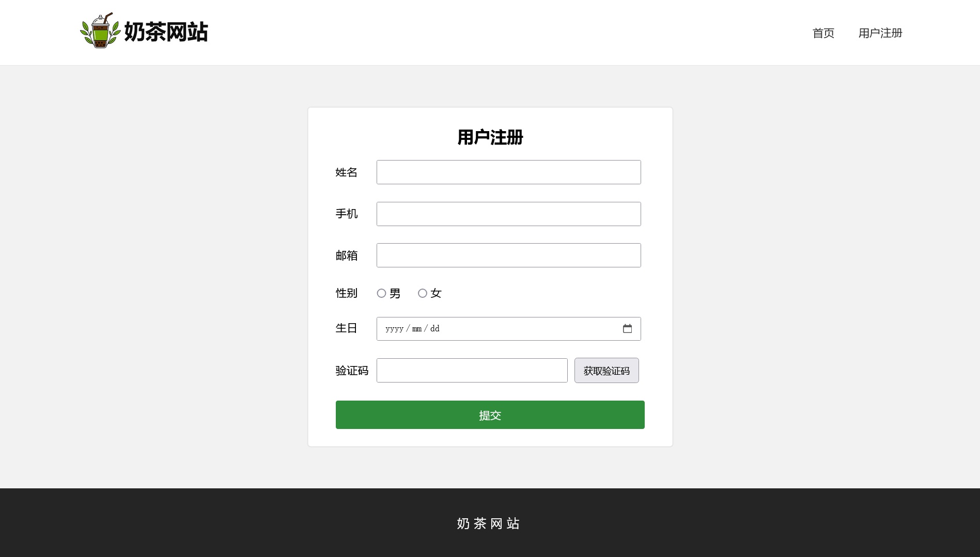Click the yyyy year part of birthday
The width and height of the screenshot is (980, 557).
[394, 329]
